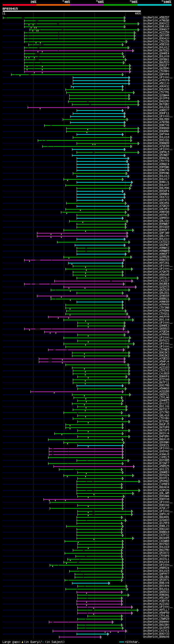The image size is (174, 644).
Task: Click the green ~80% identity legend segment
Action: 121,5
